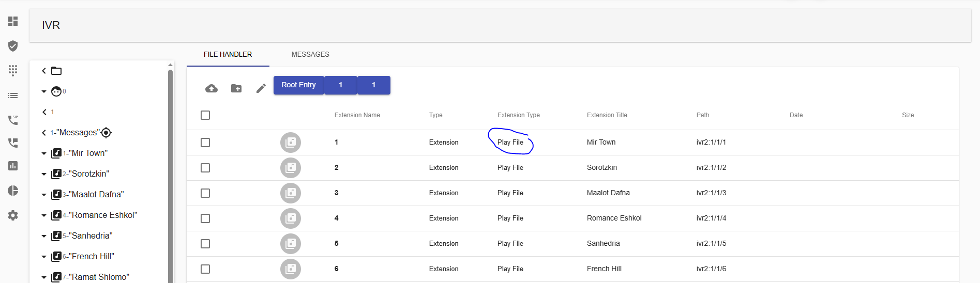Click the audio file icon for Maalot Dafna row
980x283 pixels.
point(291,193)
